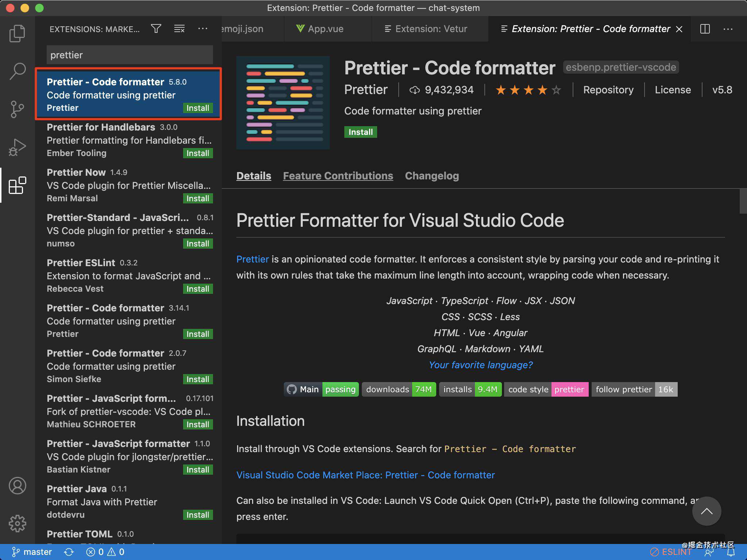Screen dimensions: 747x560
Task: Click the master branch indicator
Action: tap(32, 552)
